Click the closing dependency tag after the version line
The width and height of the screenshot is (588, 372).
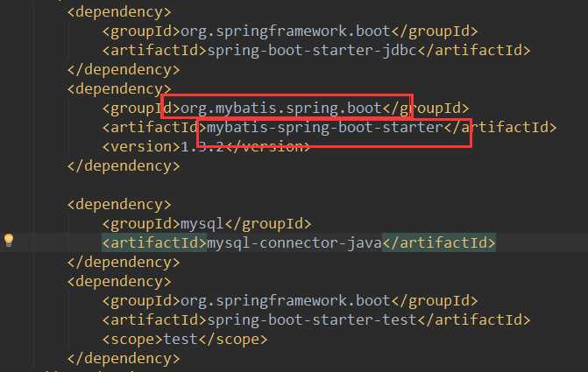124,166
